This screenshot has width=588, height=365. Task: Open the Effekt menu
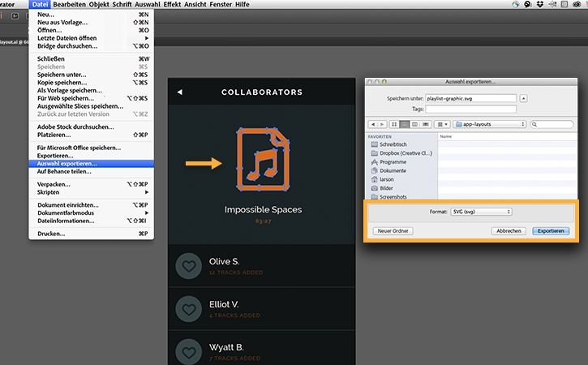[172, 4]
